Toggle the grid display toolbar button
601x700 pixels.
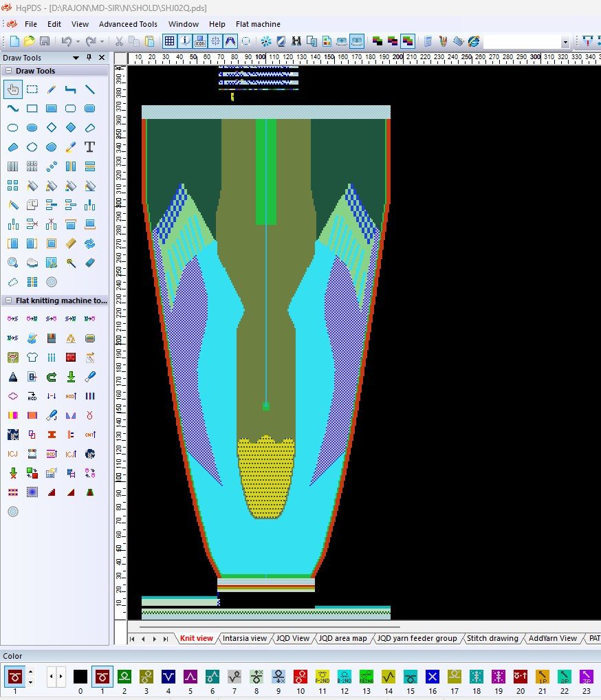169,41
